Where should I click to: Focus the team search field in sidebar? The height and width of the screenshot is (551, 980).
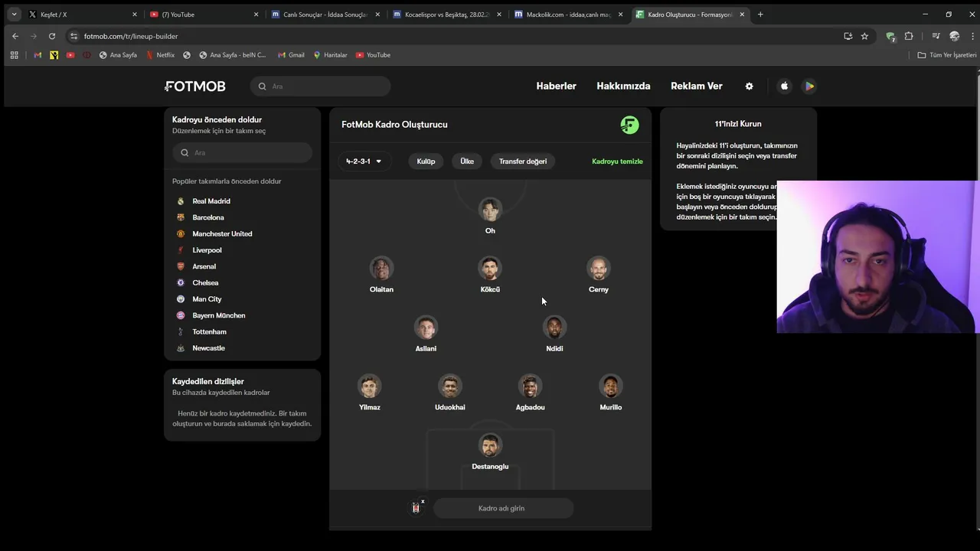242,152
